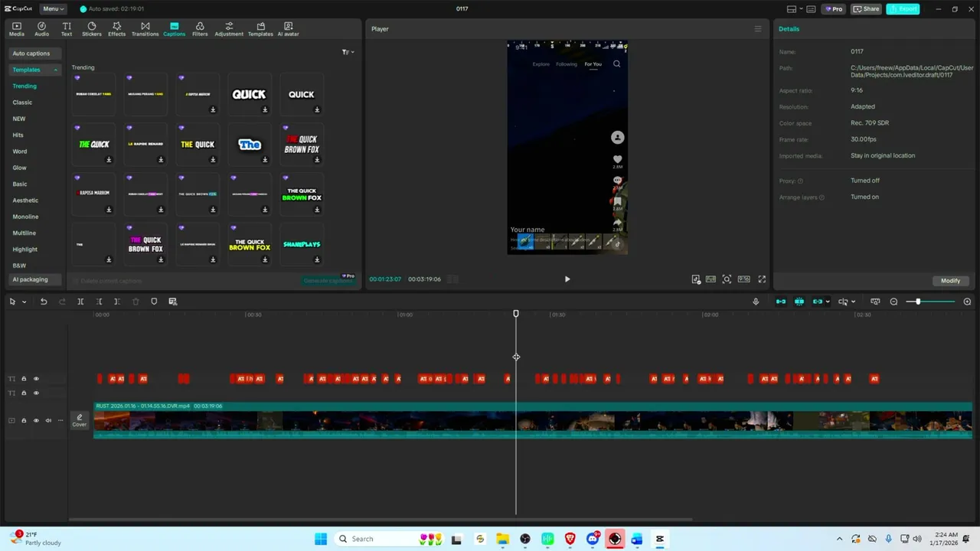
Task: Open the Player panel options menu
Action: (758, 29)
